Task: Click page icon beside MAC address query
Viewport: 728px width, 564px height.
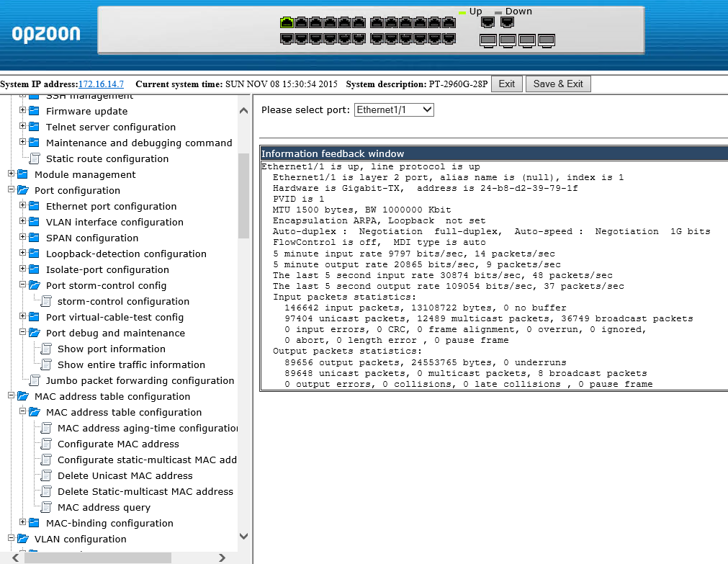Action: click(x=46, y=507)
